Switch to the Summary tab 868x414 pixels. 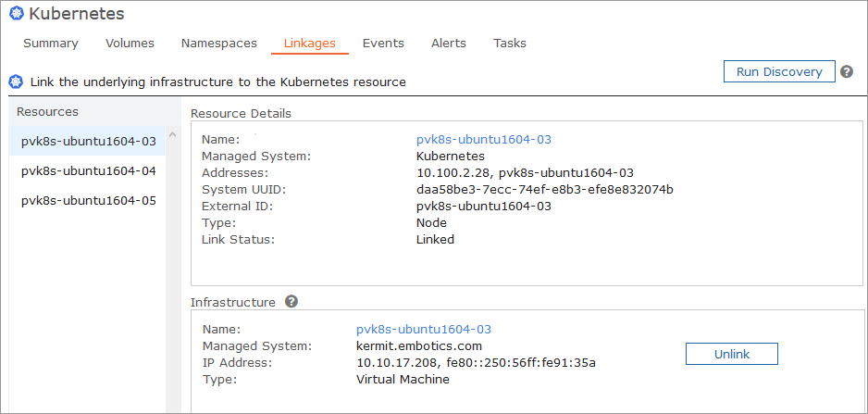51,44
